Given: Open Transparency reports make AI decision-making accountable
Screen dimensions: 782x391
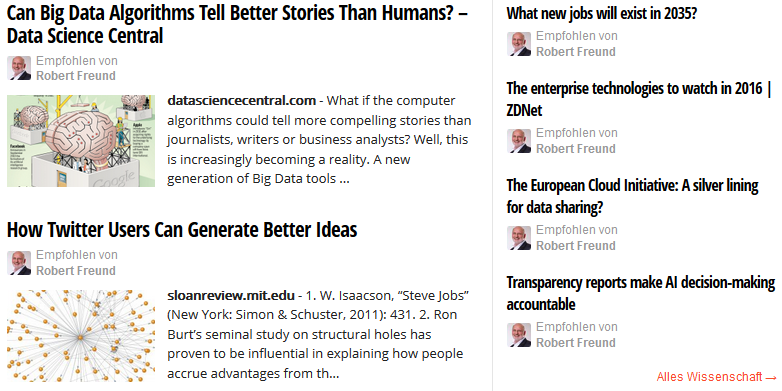Looking at the screenshot, I should click(641, 293).
